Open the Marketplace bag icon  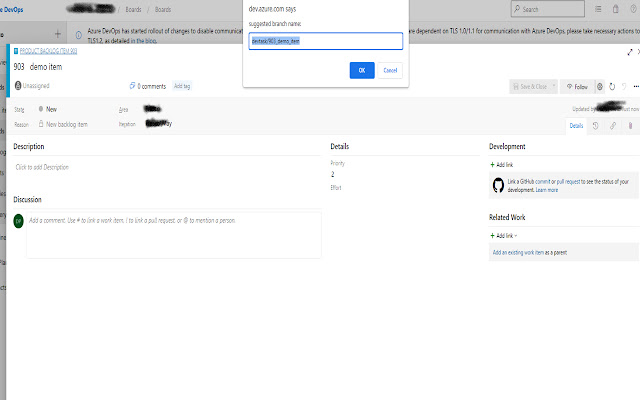[616, 9]
